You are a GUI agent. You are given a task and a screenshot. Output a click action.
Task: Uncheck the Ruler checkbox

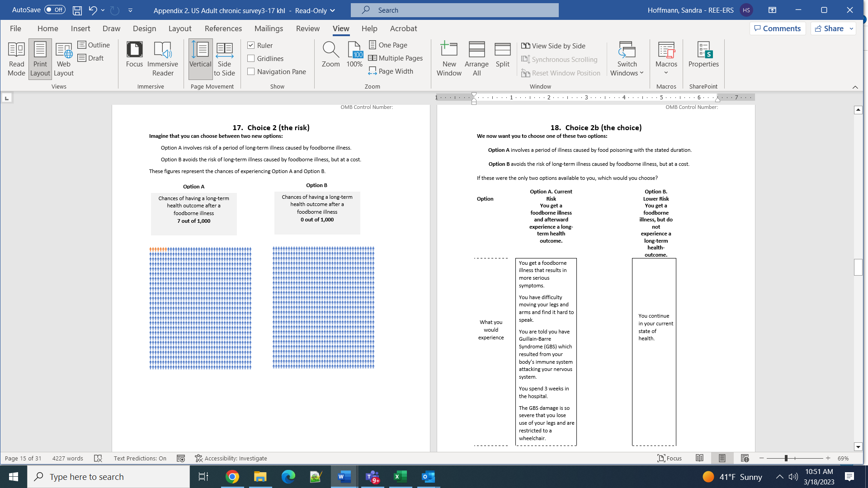[251, 45]
